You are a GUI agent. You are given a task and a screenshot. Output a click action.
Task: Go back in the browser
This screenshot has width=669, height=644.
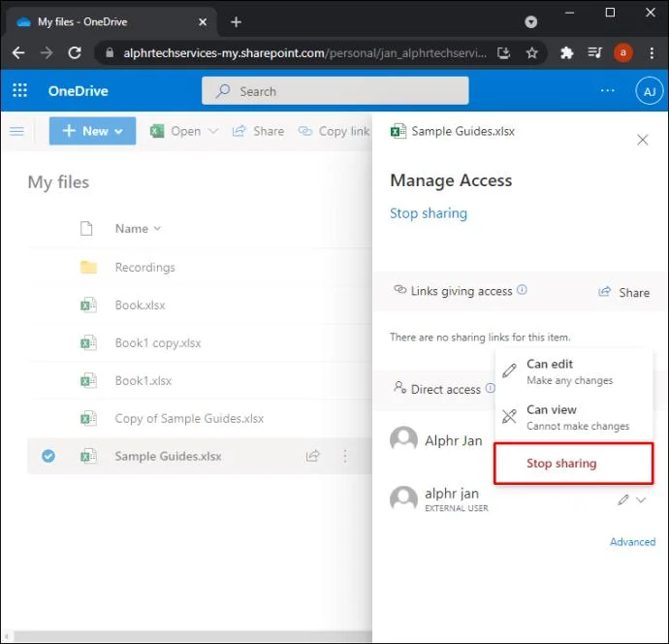(x=18, y=53)
